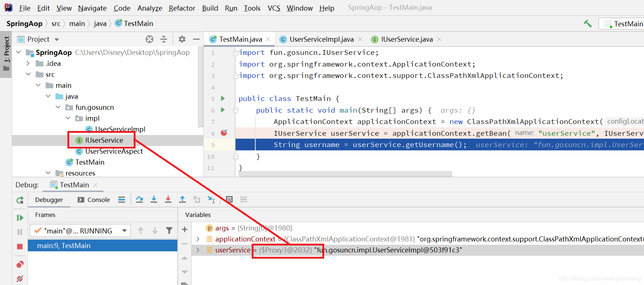This screenshot has height=285, width=644.
Task: Collapse the src folder
Action: pos(28,74)
